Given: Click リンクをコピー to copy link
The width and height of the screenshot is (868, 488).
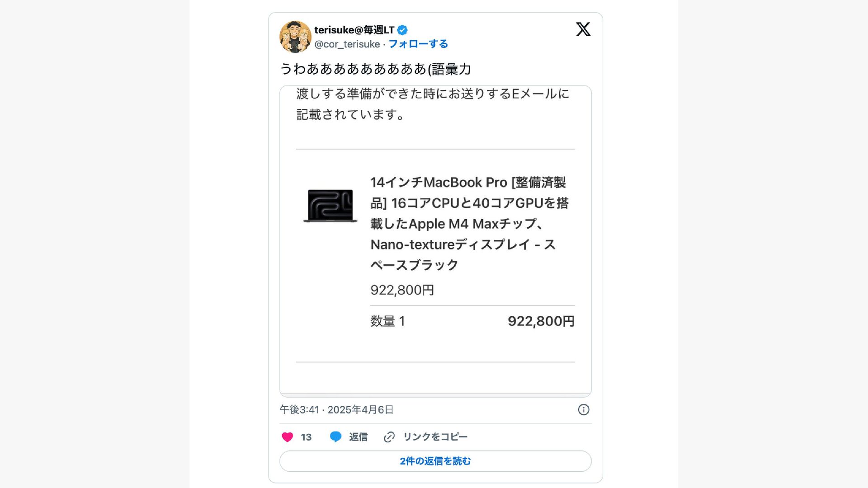Looking at the screenshot, I should [x=435, y=437].
